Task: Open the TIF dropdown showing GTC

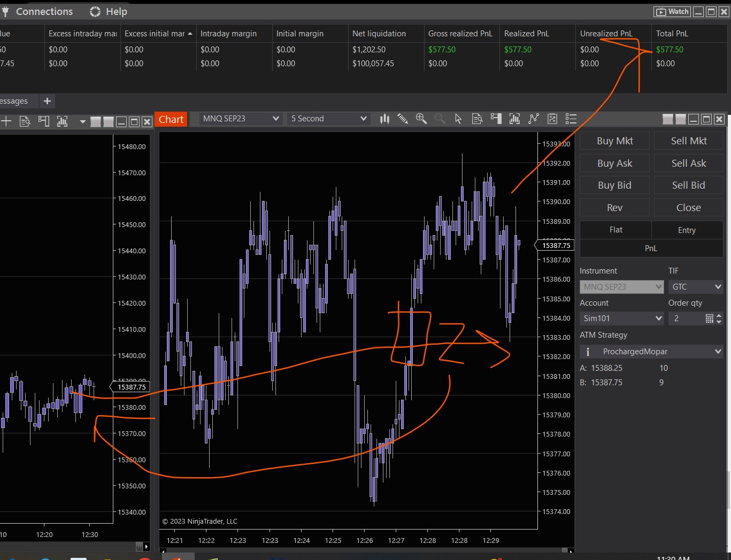Action: [696, 287]
